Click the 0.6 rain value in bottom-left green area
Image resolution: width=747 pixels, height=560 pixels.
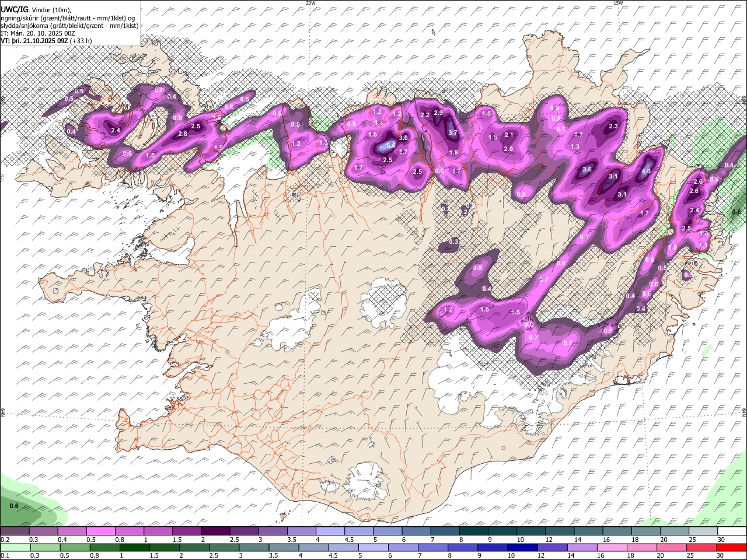pos(15,506)
